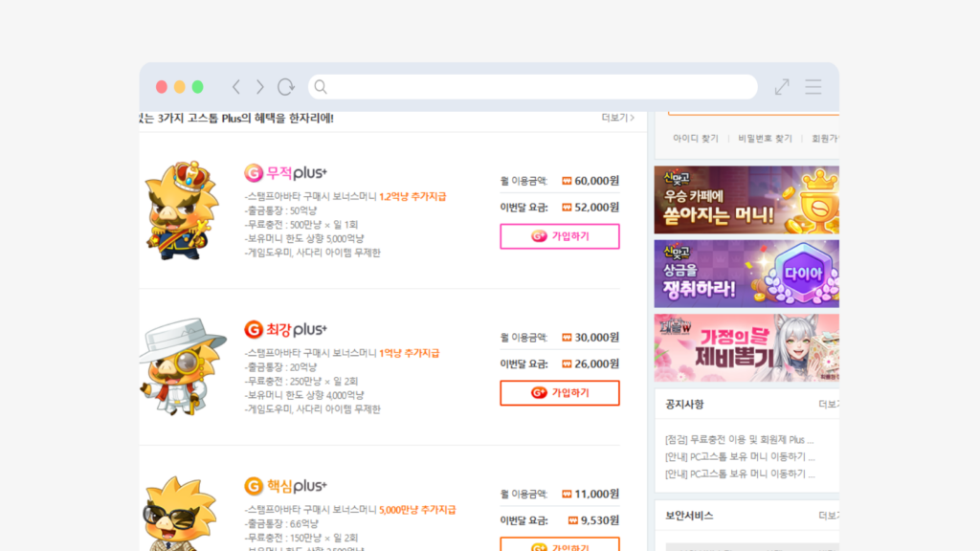Click the won icon beside 9,530원

573,520
